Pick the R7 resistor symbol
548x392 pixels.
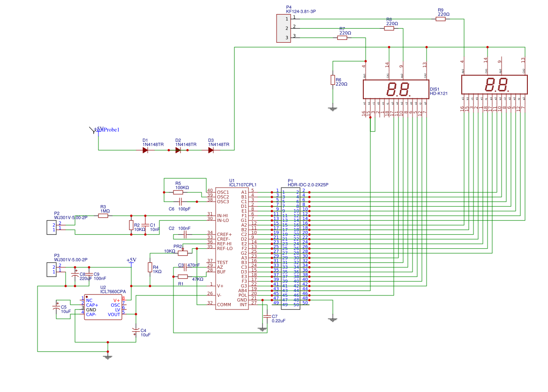tap(342, 37)
